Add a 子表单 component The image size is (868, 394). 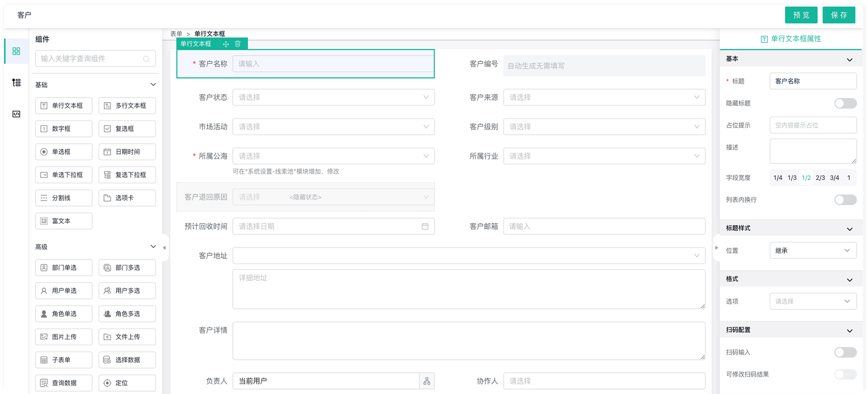(x=64, y=360)
